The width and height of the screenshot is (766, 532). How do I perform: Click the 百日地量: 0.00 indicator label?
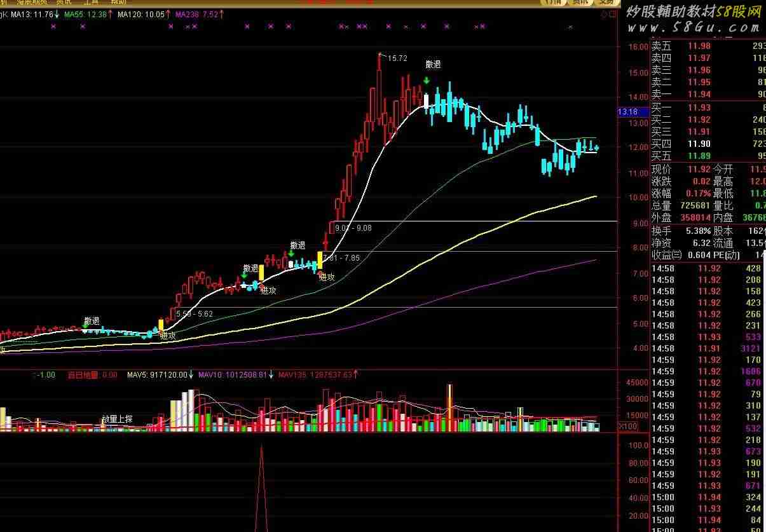coord(93,375)
